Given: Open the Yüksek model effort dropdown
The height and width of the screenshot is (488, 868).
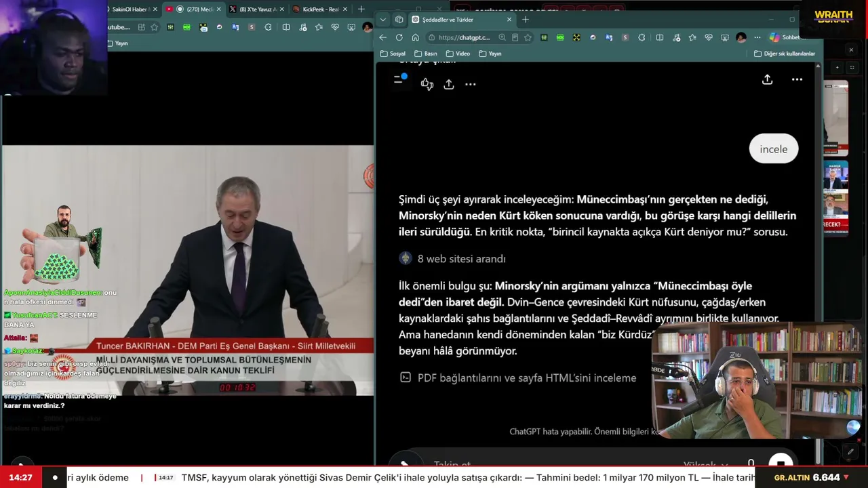Looking at the screenshot, I should (705, 465).
